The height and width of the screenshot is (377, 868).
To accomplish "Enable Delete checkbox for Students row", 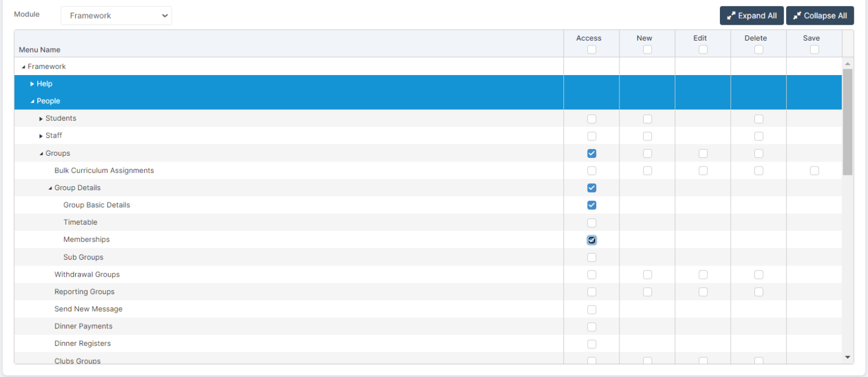I will coord(758,119).
